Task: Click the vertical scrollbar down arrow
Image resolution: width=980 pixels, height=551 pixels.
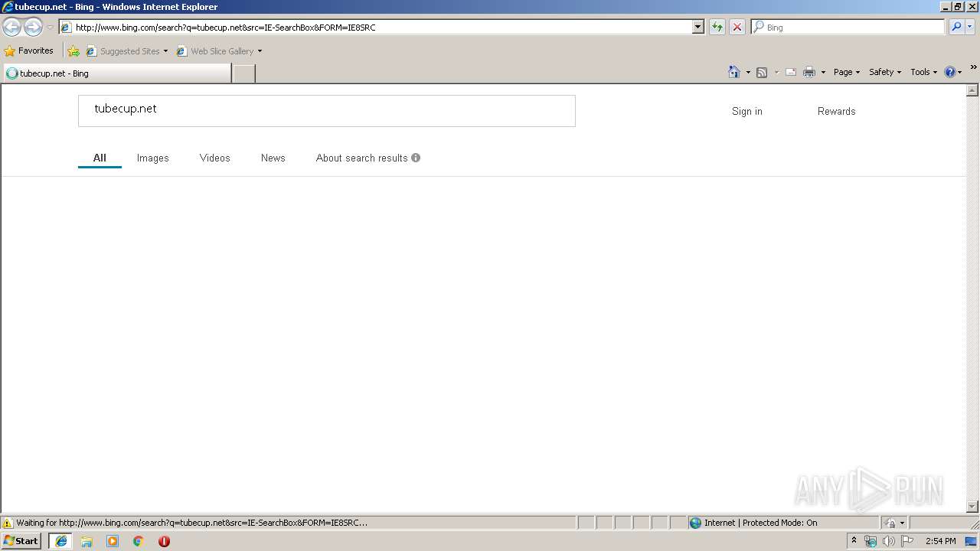Action: pyautogui.click(x=972, y=506)
